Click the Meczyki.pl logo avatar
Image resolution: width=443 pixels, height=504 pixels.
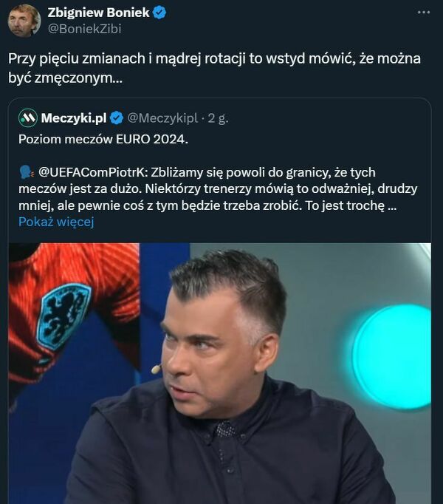tap(28, 118)
